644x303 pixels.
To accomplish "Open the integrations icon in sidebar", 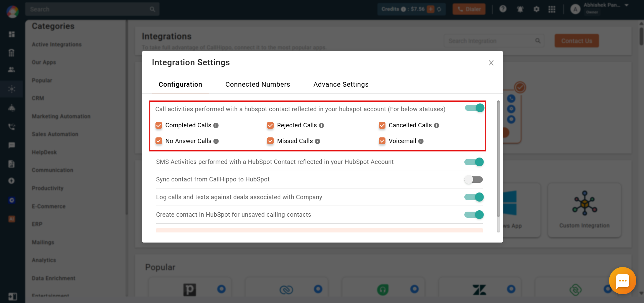I will [x=12, y=89].
